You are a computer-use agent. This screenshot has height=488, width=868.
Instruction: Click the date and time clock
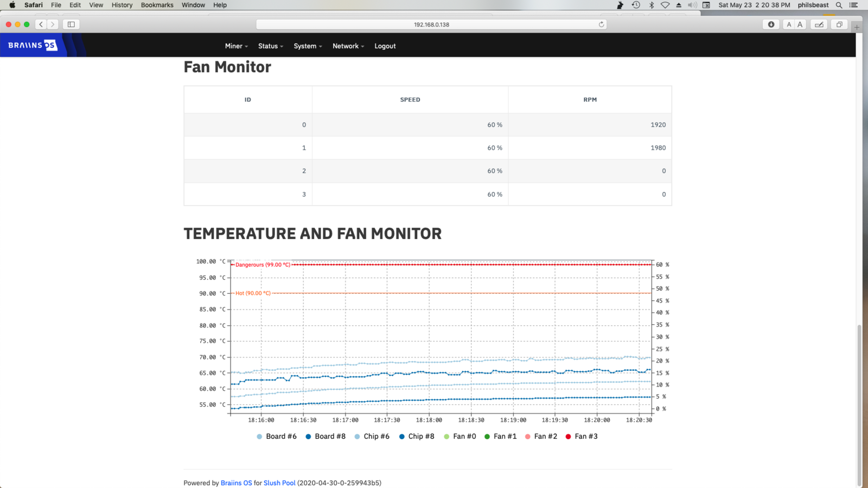(x=754, y=5)
